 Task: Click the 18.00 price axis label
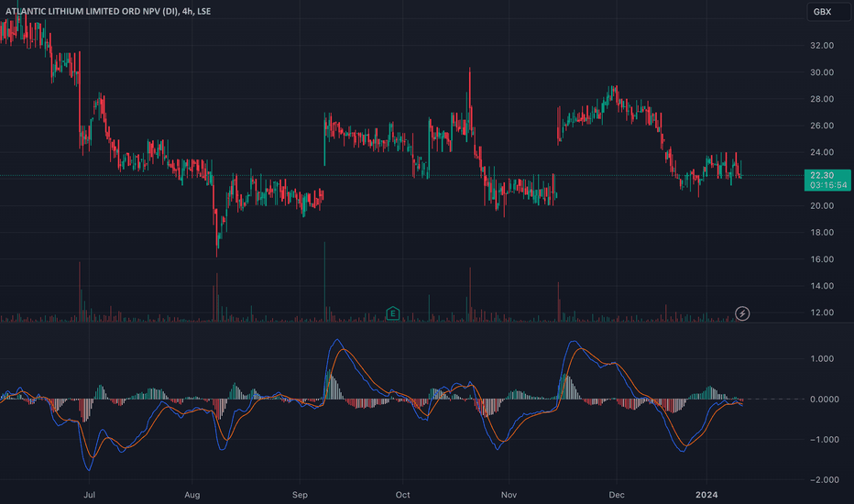[822, 232]
